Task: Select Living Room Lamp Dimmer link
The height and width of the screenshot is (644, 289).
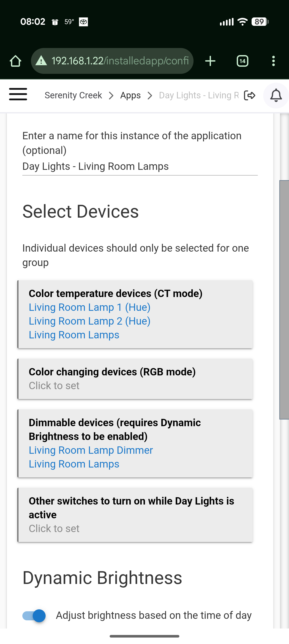Action: click(91, 450)
